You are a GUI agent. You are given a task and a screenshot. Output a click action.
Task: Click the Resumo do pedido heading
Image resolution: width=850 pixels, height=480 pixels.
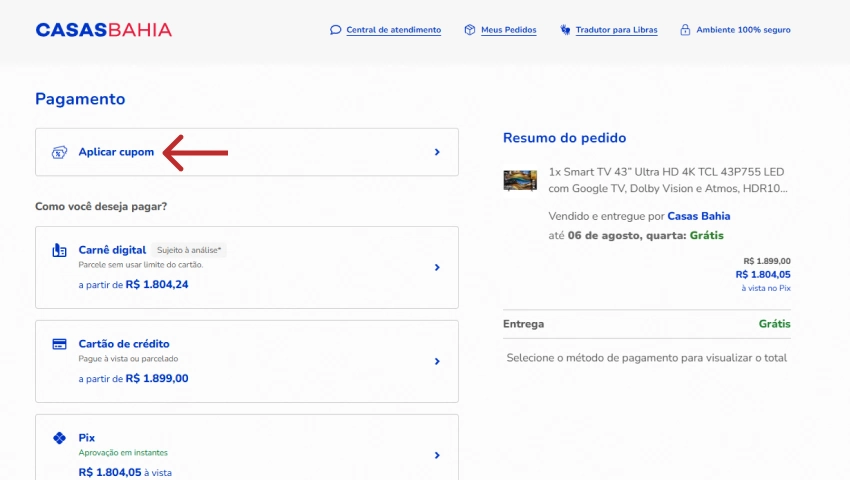tap(564, 138)
